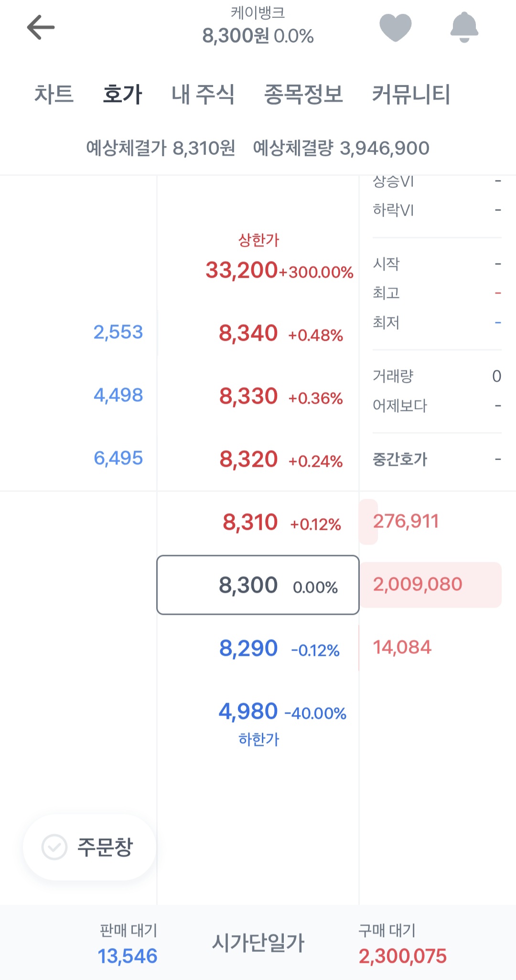Tap the 33,200 upper limit price
Viewport: 516px width, 980px height.
tap(258, 270)
